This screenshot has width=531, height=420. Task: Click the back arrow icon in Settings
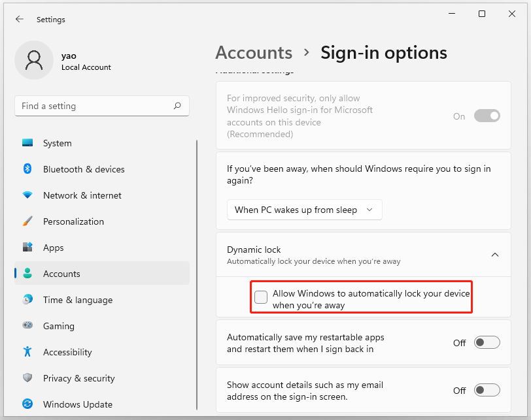pyautogui.click(x=20, y=20)
